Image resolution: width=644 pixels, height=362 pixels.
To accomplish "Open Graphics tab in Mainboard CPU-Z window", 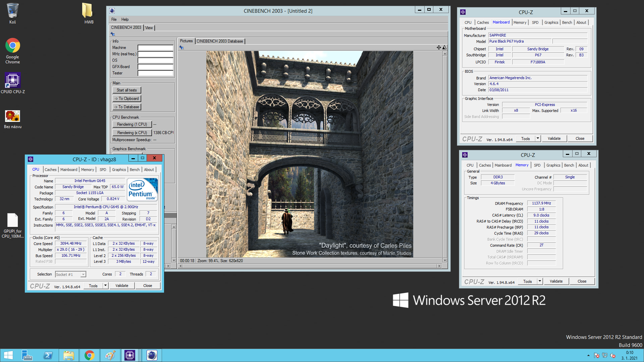I will tap(551, 22).
